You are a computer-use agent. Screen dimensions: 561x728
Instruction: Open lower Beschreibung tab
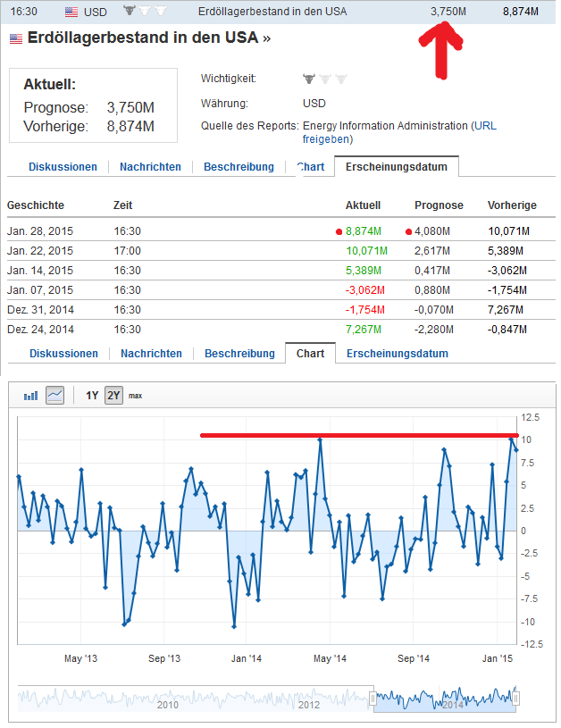[x=239, y=354]
